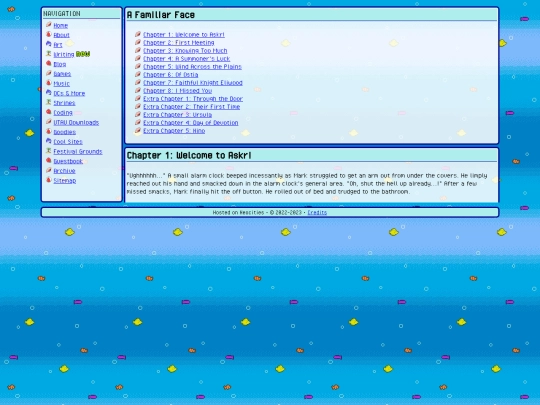Click the red bullet icon beside About

[49, 34]
